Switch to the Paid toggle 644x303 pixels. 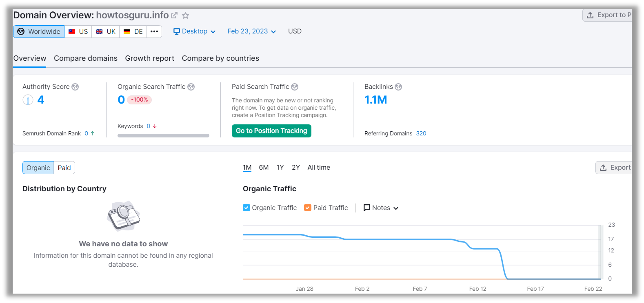click(64, 168)
